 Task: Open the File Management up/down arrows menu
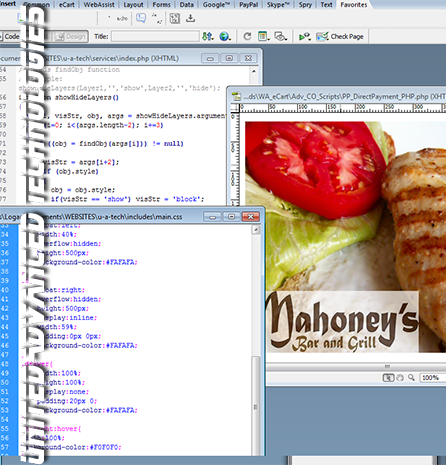click(x=208, y=36)
